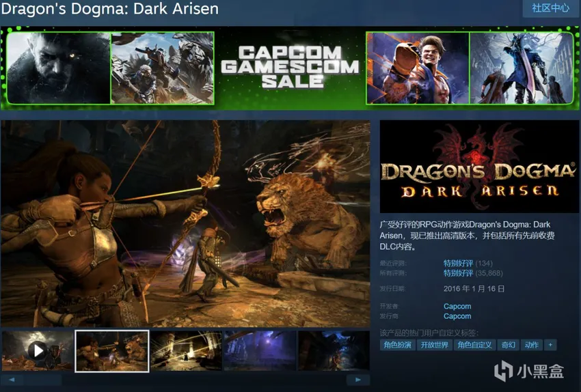This screenshot has height=392, width=581.
Task: Click the release date 2016 年 1 月 16 日
Action: click(x=474, y=289)
